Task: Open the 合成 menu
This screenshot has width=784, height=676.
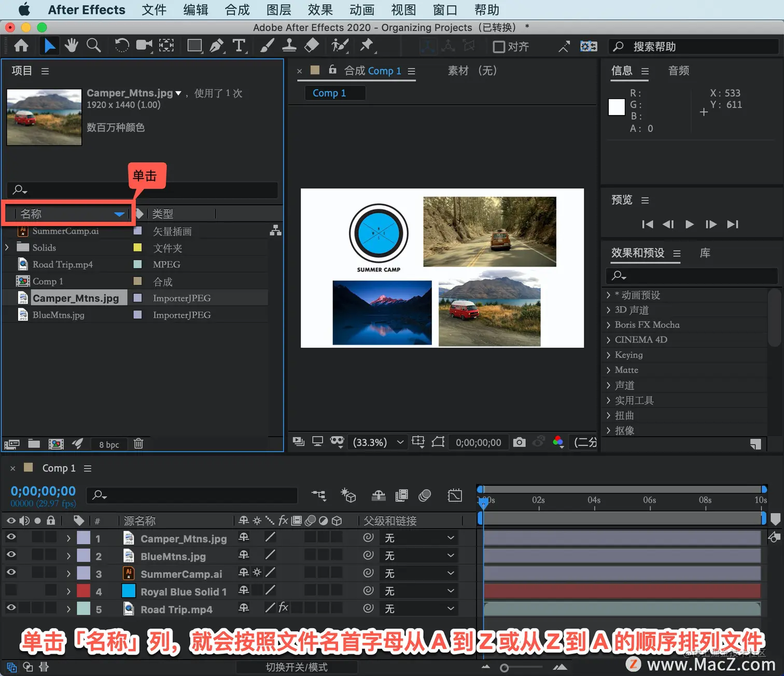Action: tap(237, 10)
